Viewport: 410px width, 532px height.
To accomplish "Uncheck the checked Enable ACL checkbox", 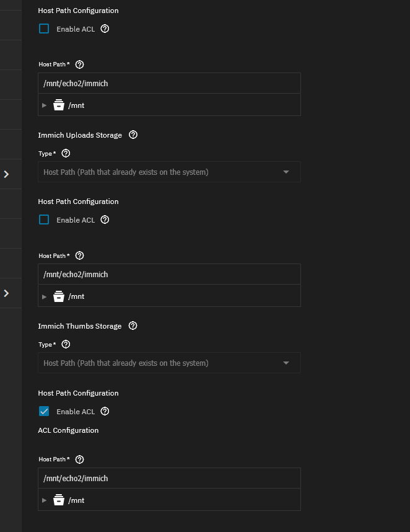I will (x=44, y=411).
